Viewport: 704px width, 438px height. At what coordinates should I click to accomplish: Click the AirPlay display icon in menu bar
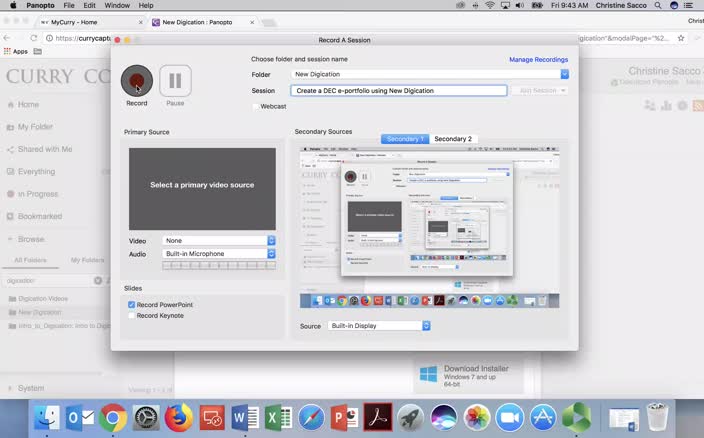(x=506, y=5)
